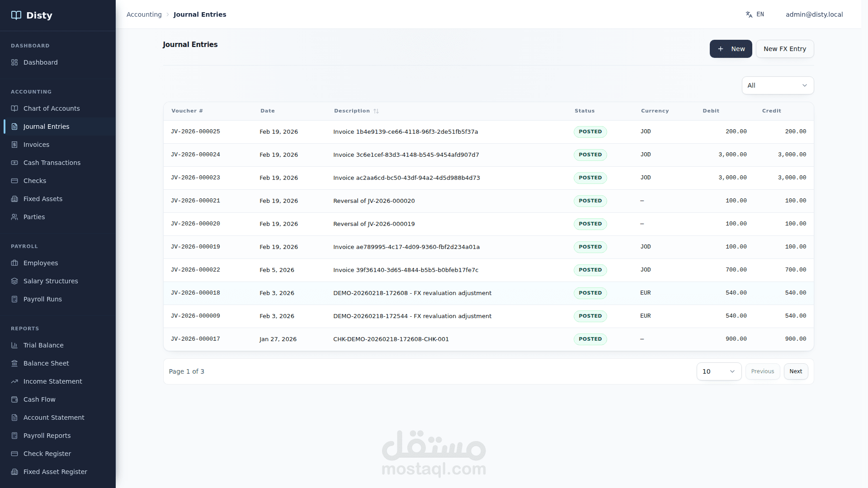Click the New FX Entry button
The image size is (868, 488).
coord(784,49)
